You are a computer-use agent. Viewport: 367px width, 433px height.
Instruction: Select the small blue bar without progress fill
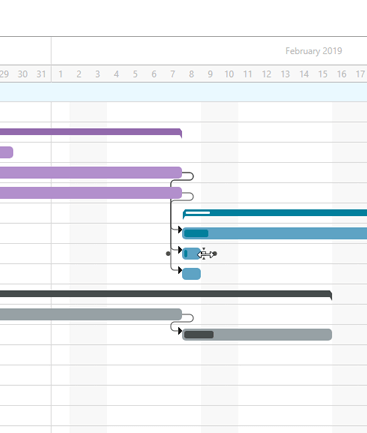[x=191, y=274]
